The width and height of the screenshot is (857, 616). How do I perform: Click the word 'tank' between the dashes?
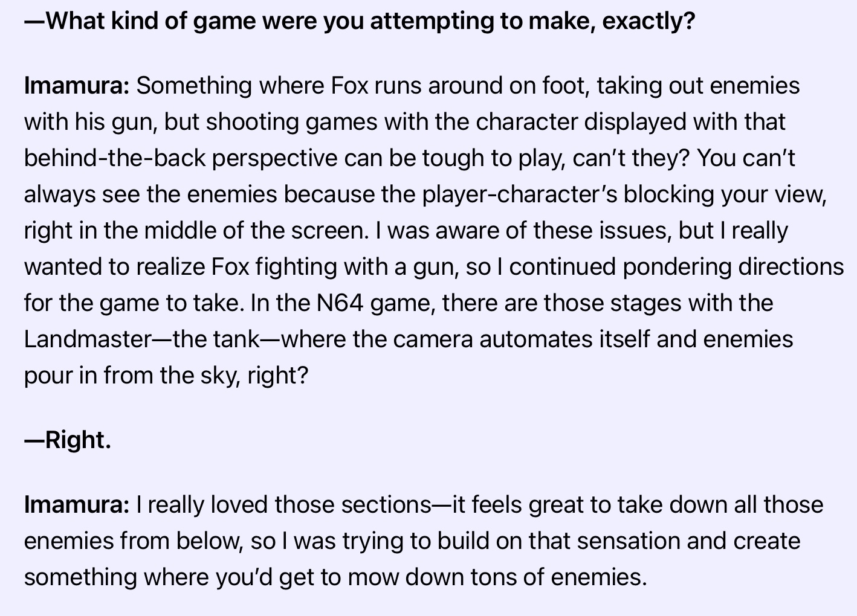[x=236, y=339]
